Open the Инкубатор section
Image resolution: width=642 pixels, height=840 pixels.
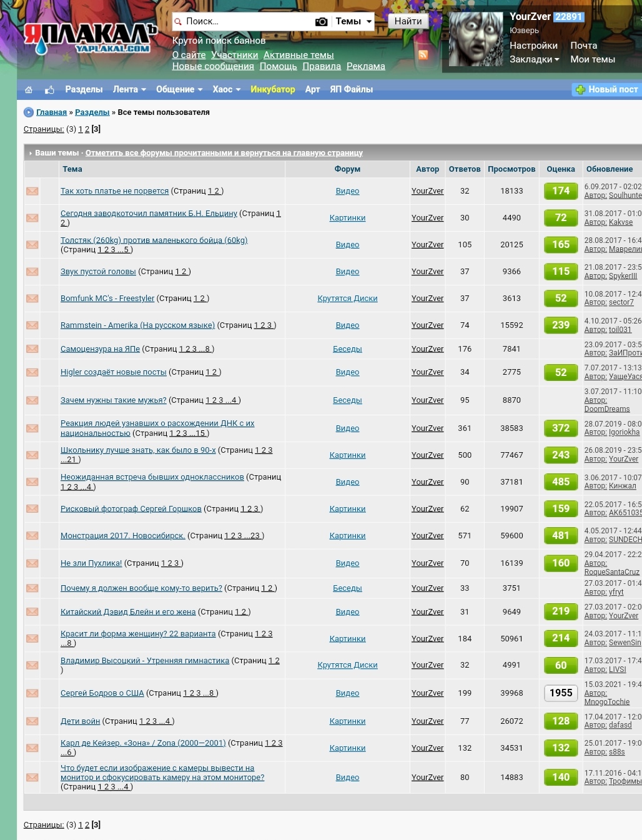[x=273, y=90]
